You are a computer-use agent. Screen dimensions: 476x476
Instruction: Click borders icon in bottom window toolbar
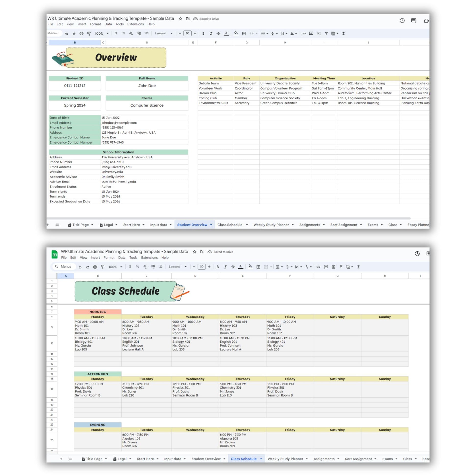tap(258, 267)
